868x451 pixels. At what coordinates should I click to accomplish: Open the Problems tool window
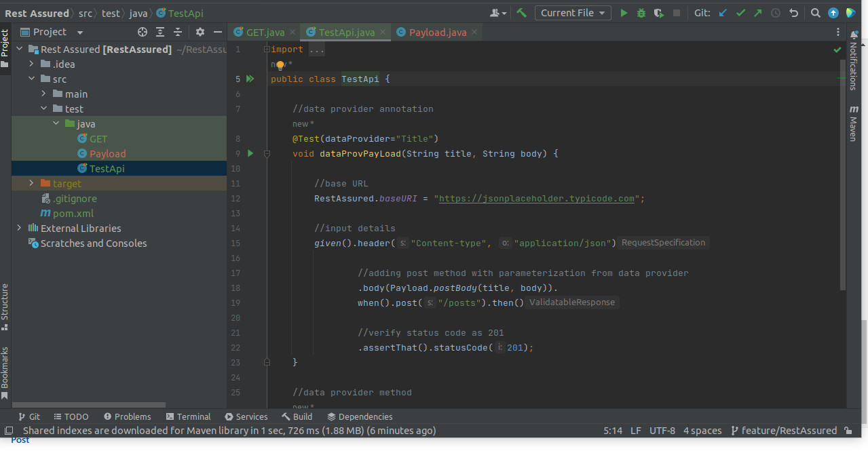(127, 416)
